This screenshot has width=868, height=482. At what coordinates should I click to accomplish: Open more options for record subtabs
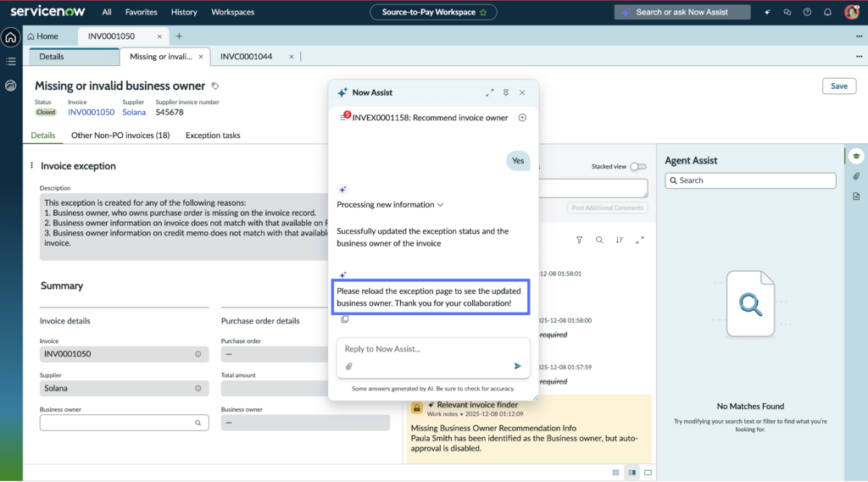coord(860,57)
